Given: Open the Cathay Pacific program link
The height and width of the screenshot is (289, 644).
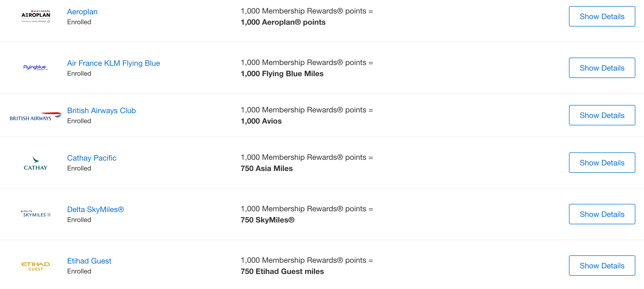Looking at the screenshot, I should coord(92,158).
